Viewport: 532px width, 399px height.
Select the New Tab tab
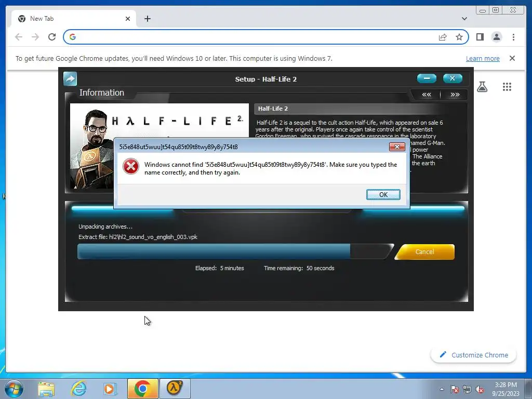tap(74, 19)
